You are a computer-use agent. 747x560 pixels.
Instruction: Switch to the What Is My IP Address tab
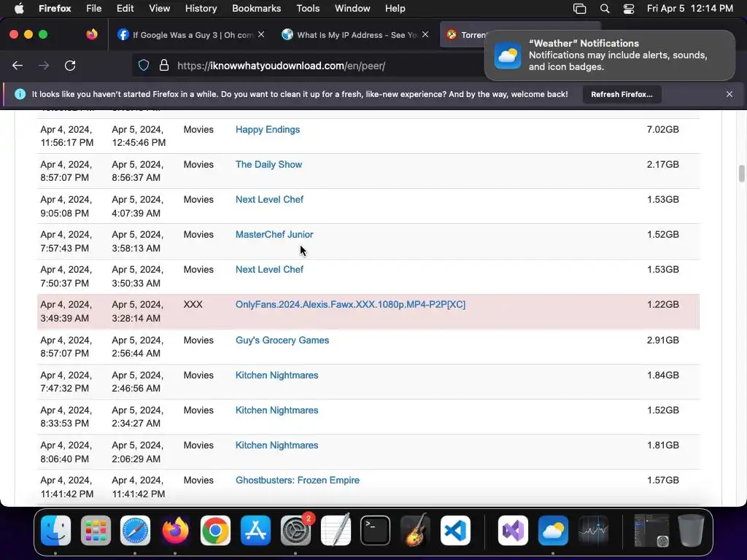click(x=355, y=34)
